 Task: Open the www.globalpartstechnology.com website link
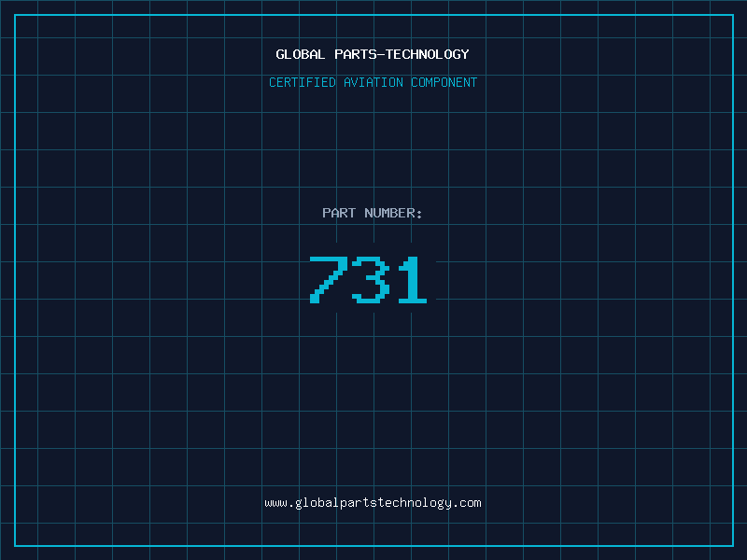[373, 503]
